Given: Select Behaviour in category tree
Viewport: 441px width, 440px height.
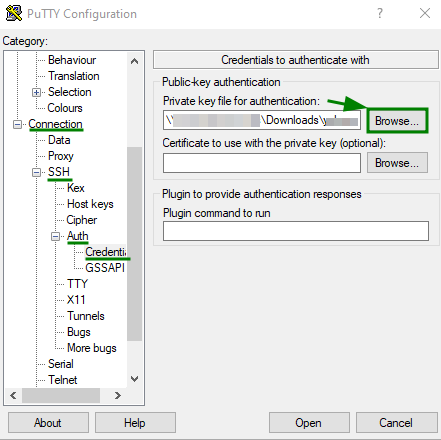Looking at the screenshot, I should [72, 60].
